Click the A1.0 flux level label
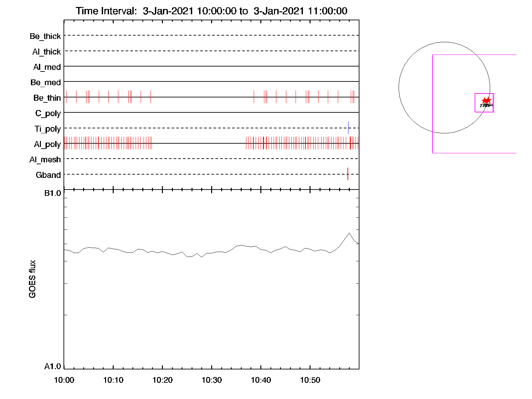Screen dimensions: 532x399 coord(53,366)
